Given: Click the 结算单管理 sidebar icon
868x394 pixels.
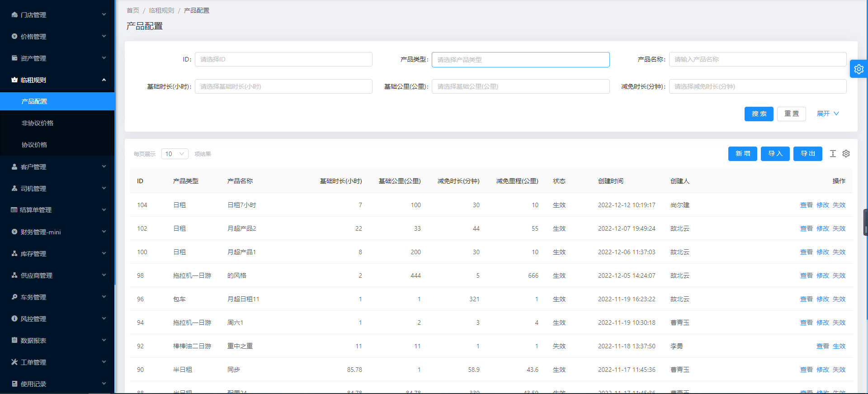Looking at the screenshot, I should coord(14,210).
